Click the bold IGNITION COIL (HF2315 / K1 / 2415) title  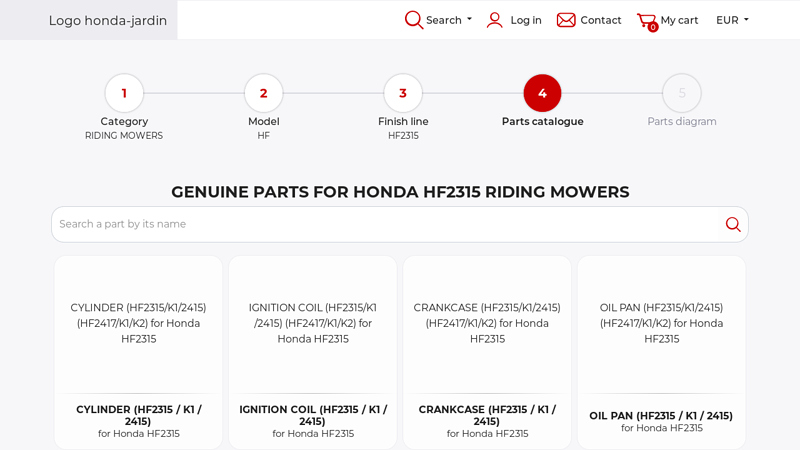313,415
